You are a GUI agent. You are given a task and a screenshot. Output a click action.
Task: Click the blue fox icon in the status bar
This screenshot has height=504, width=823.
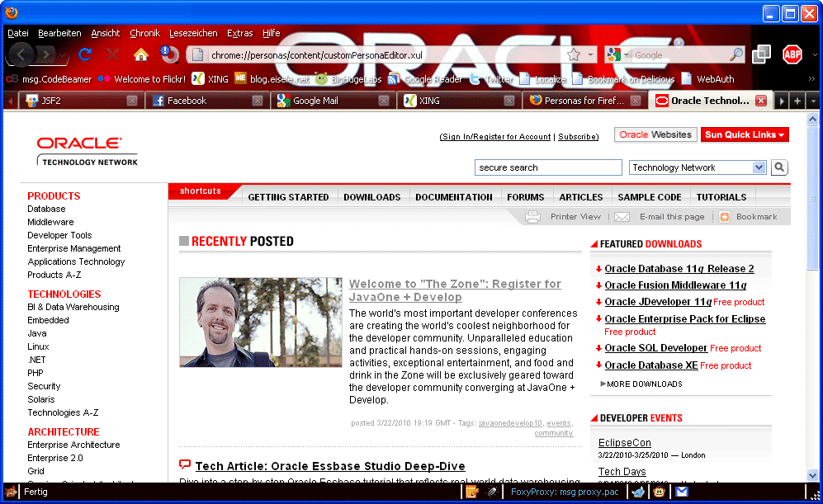coord(638,492)
